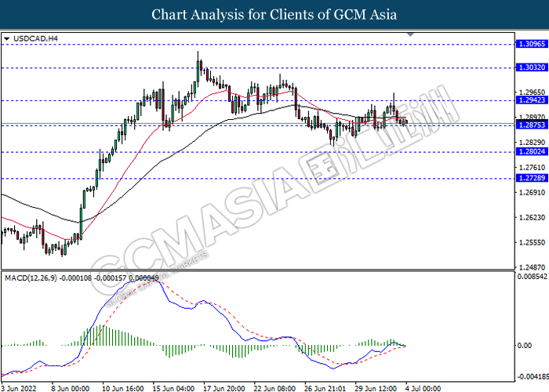This screenshot has height=392, width=549.
Task: Click the 29 Jun 12:00 time label
Action: click(x=376, y=388)
